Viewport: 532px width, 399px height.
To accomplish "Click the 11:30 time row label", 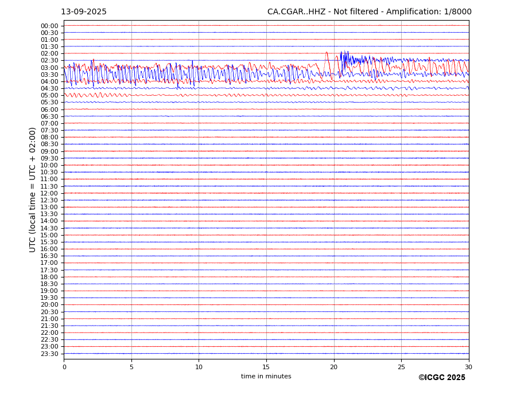I will (x=49, y=187).
